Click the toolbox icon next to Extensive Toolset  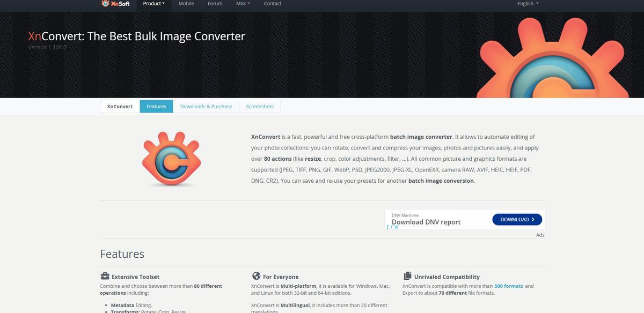105,276
